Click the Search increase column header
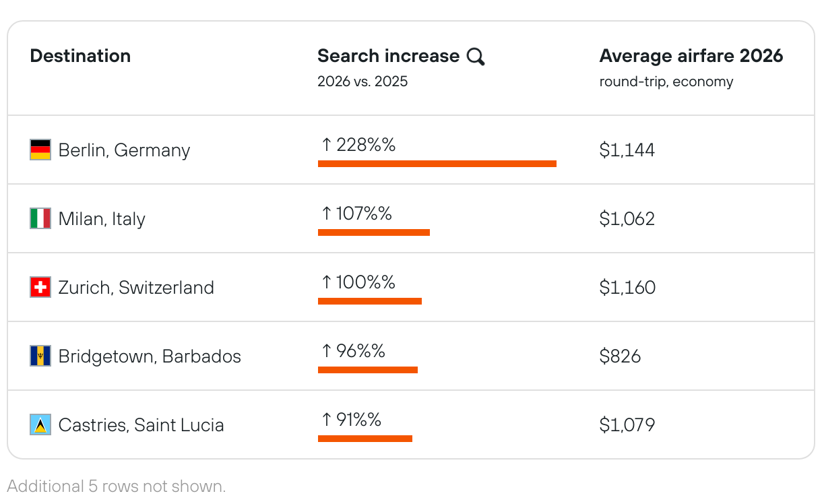Viewport: 822px width, 504px height. tap(388, 56)
